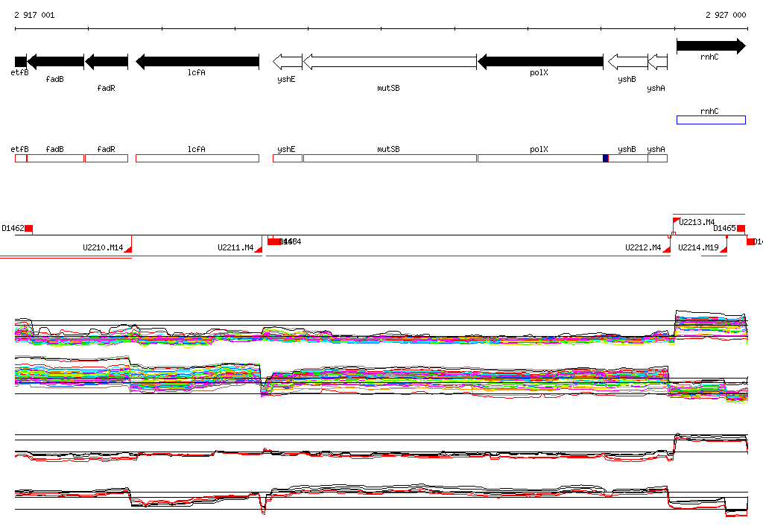Click the fadR label under the black arrow
Image resolution: width=763 pixels, height=532 pixels.
tap(106, 88)
